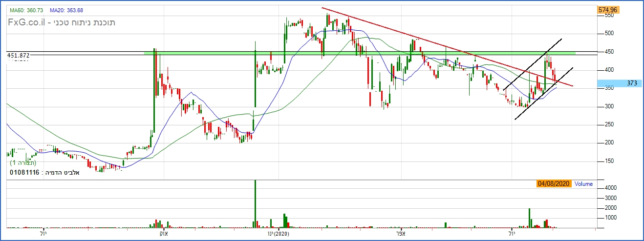Click the 500 price axis value
This screenshot has height=241, width=644.
coord(609,34)
